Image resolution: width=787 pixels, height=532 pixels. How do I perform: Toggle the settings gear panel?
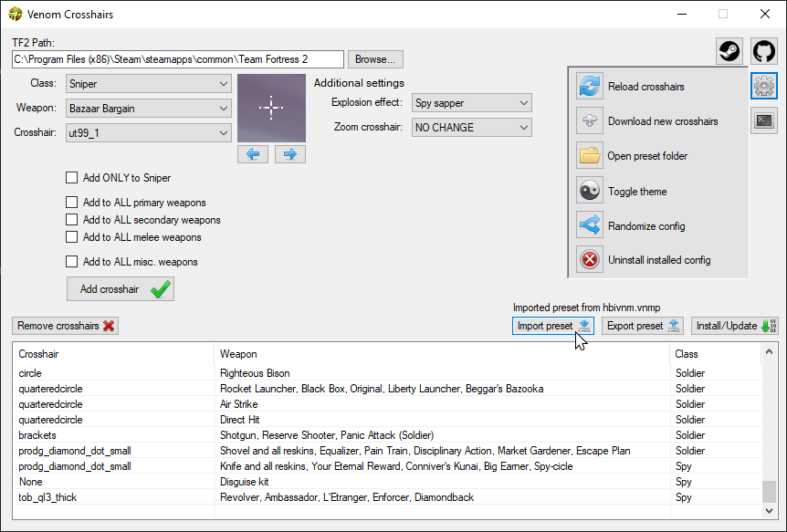tap(764, 86)
